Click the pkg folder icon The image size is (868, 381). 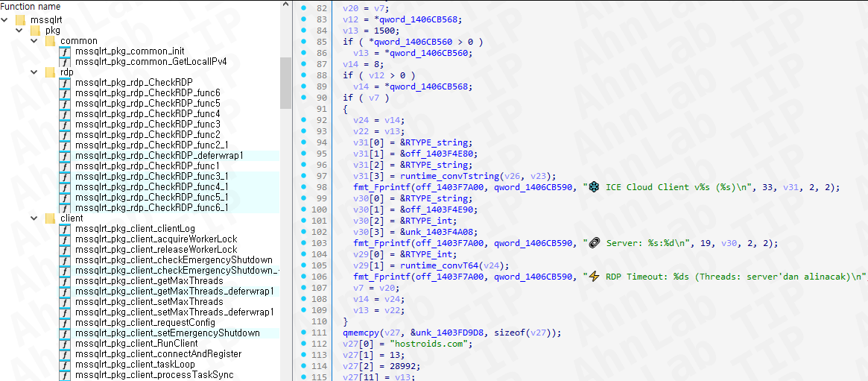coord(35,30)
